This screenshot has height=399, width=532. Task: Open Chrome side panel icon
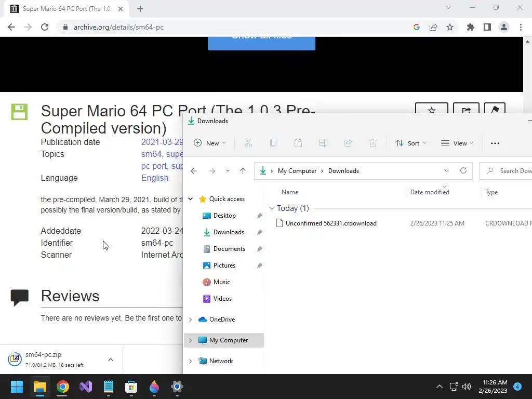pos(487,27)
